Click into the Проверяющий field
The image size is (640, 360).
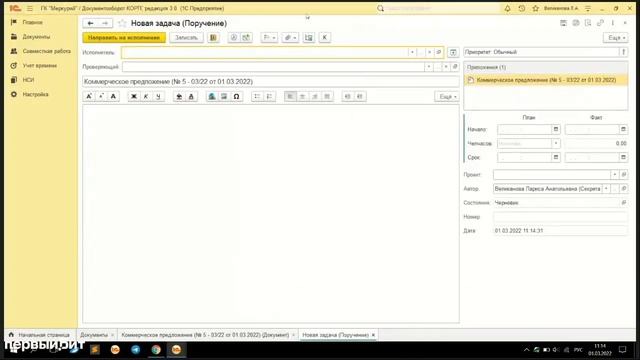(273, 67)
